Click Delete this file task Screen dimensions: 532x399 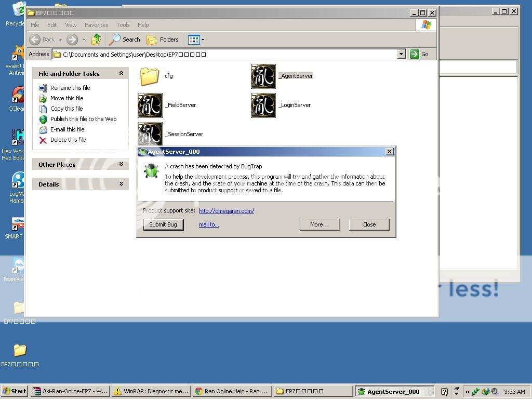(68, 140)
